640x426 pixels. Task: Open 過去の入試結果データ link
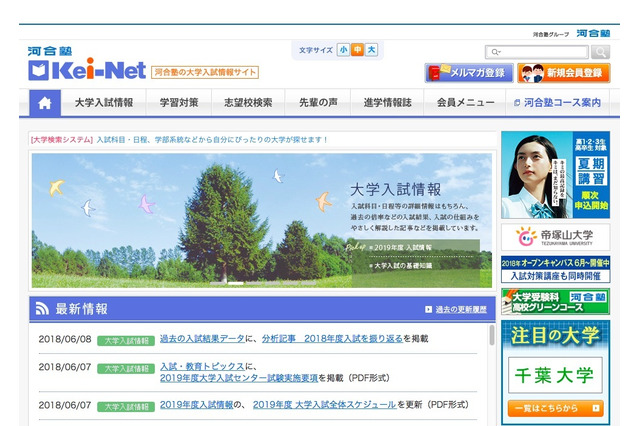[202, 338]
